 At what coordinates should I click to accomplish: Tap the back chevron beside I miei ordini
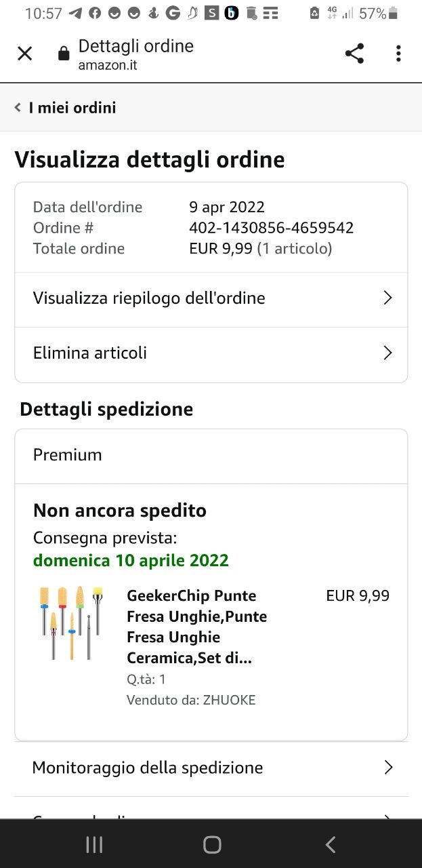coord(18,108)
